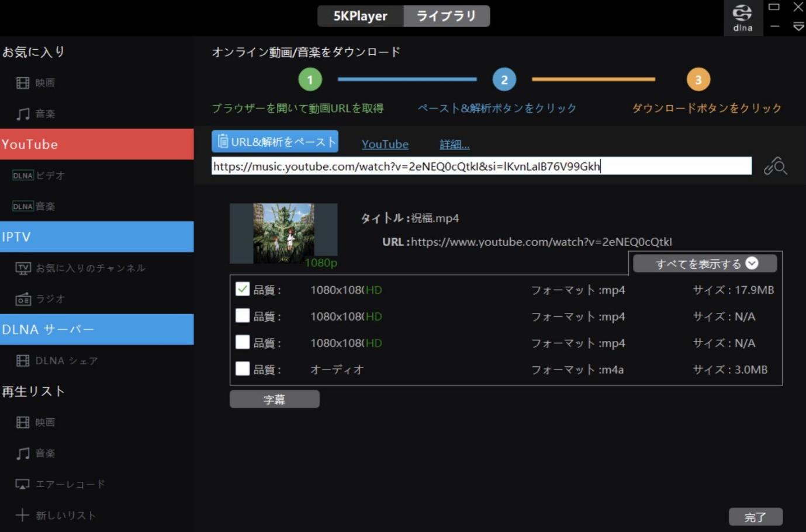Expand the すべてを表示する dropdown
The width and height of the screenshot is (806, 532).
click(705, 263)
